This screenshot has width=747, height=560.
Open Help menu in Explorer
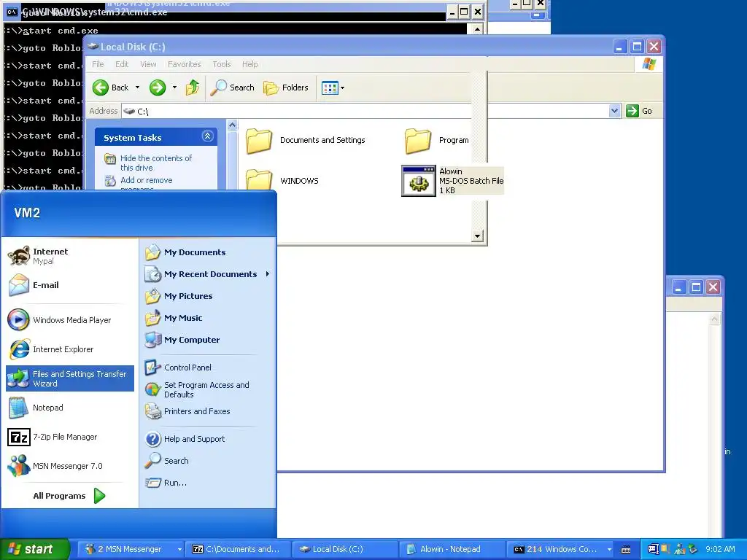(249, 64)
